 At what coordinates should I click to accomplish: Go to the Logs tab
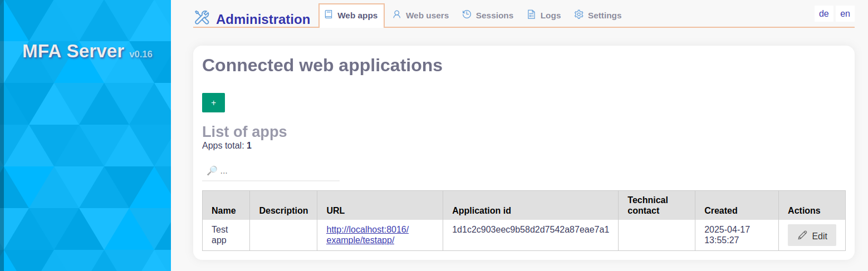(x=544, y=15)
